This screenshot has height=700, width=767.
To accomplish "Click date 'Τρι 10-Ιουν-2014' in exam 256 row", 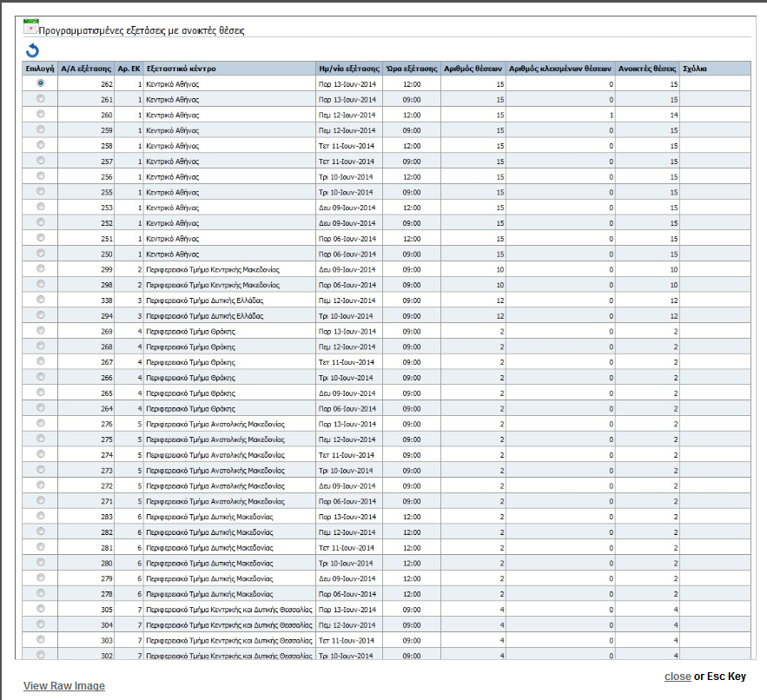I will point(346,176).
